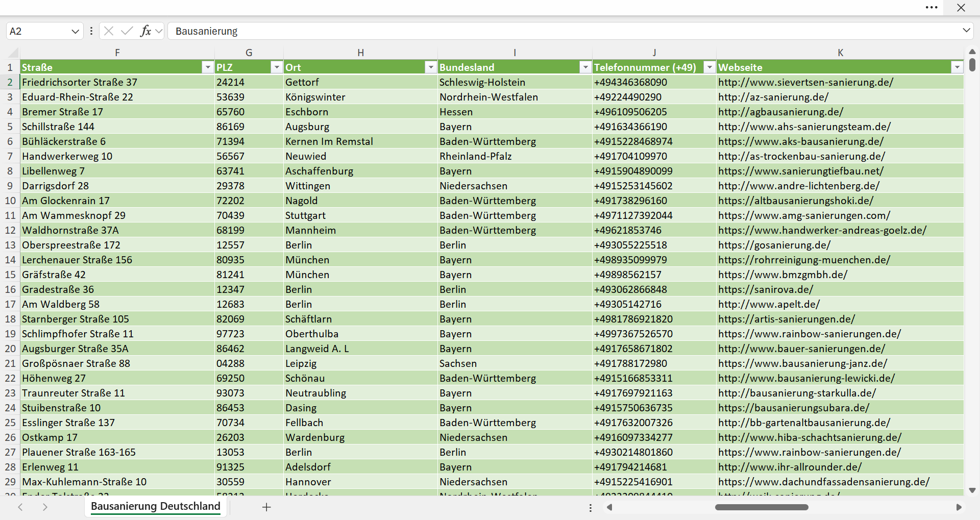This screenshot has width=980, height=520.
Task: Select phone number +491634366190
Action: click(x=654, y=127)
